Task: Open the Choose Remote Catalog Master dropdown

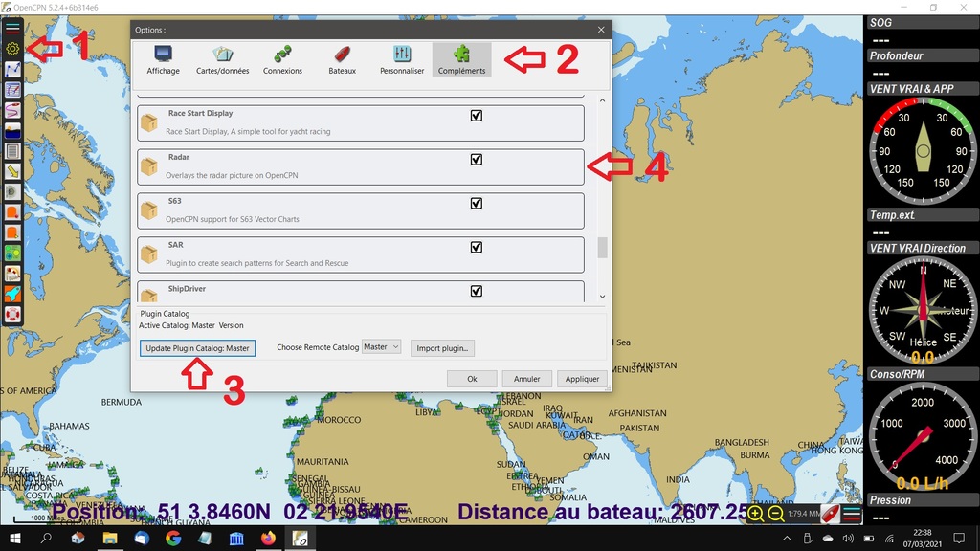Action: pyautogui.click(x=381, y=346)
